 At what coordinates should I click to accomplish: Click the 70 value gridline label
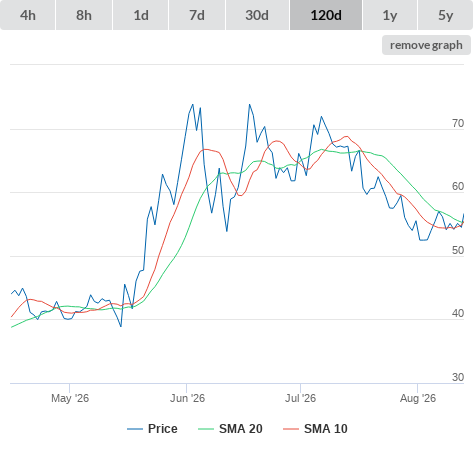click(x=458, y=123)
